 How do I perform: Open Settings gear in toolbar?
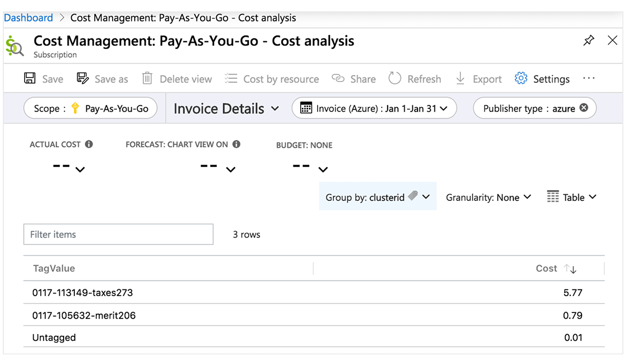[521, 79]
